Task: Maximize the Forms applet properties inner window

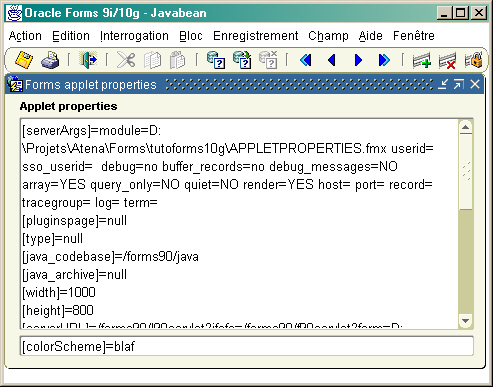Action: [x=459, y=84]
